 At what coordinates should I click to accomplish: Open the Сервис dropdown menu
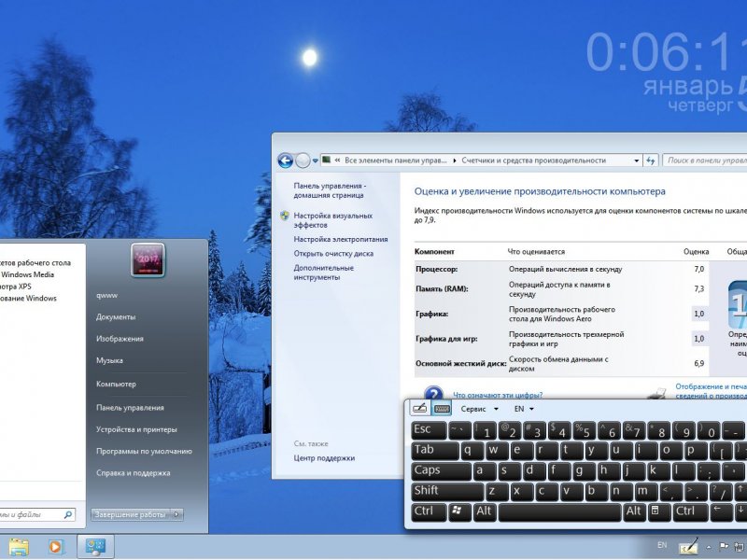[x=479, y=409]
